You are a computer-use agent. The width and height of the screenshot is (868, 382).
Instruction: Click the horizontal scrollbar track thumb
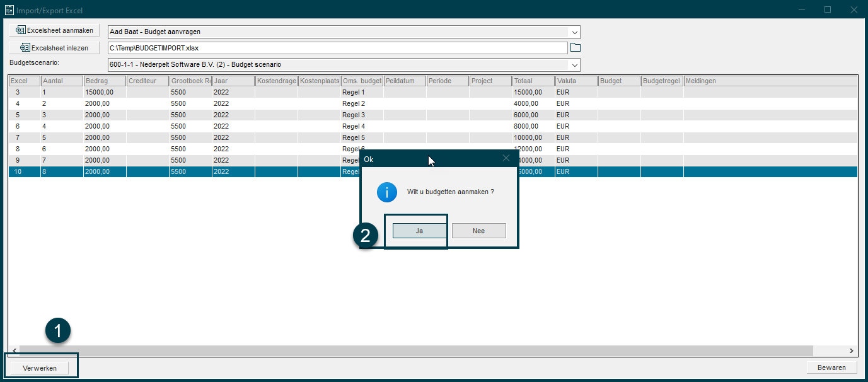click(416, 350)
